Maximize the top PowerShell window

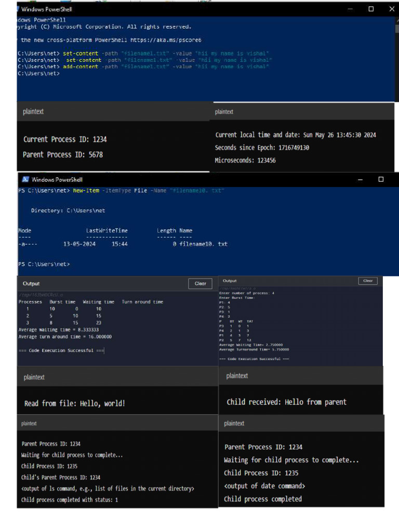point(371,9)
